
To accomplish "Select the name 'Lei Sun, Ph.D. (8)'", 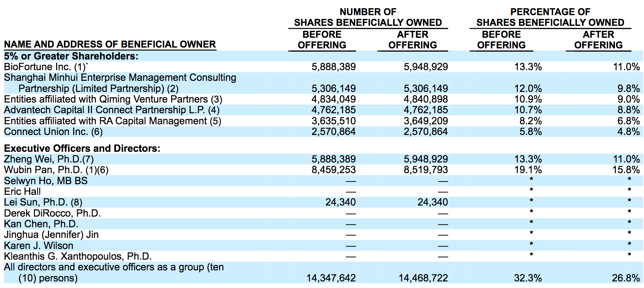I will point(43,202).
